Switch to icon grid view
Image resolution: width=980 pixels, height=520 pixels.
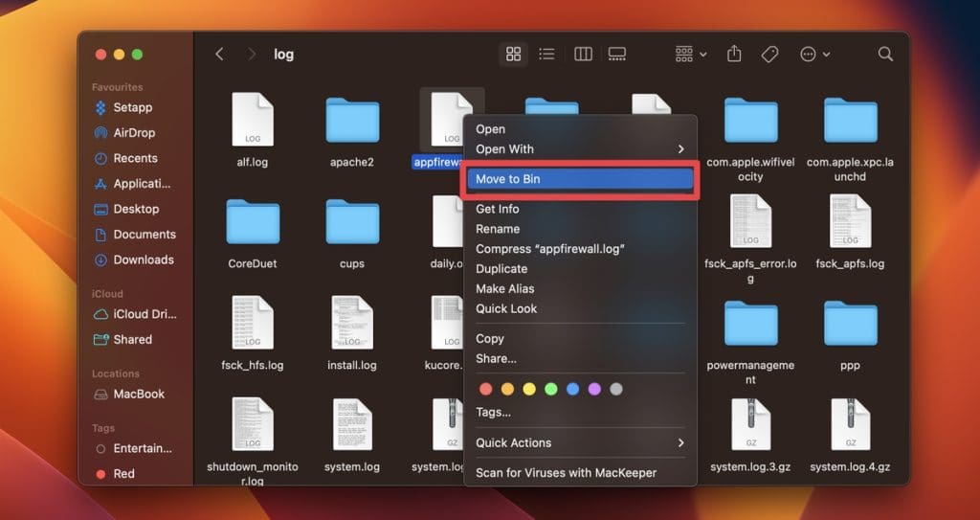[513, 55]
